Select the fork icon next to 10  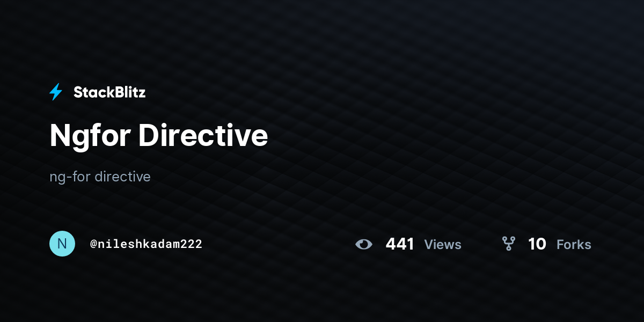point(508,244)
